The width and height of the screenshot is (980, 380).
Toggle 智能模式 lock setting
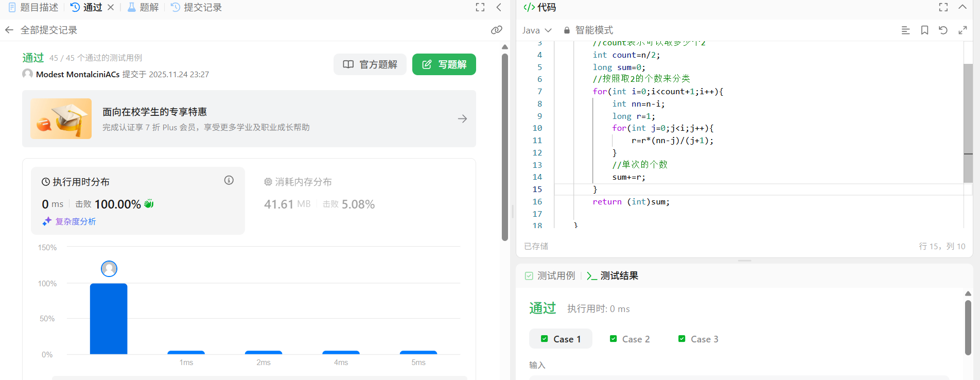(x=588, y=30)
